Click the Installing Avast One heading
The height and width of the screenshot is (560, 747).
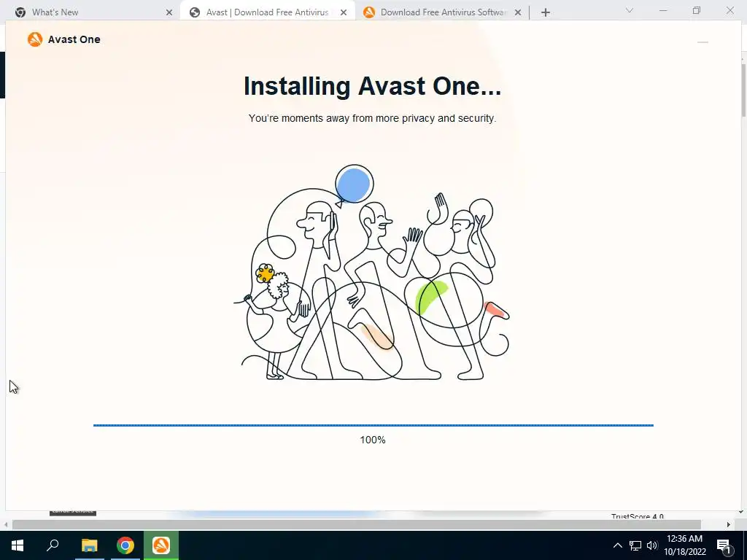pyautogui.click(x=372, y=86)
